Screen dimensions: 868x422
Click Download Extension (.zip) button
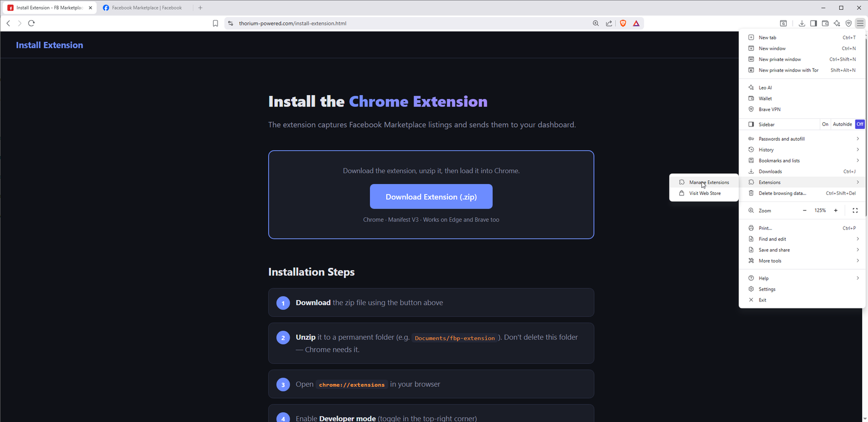tap(431, 197)
